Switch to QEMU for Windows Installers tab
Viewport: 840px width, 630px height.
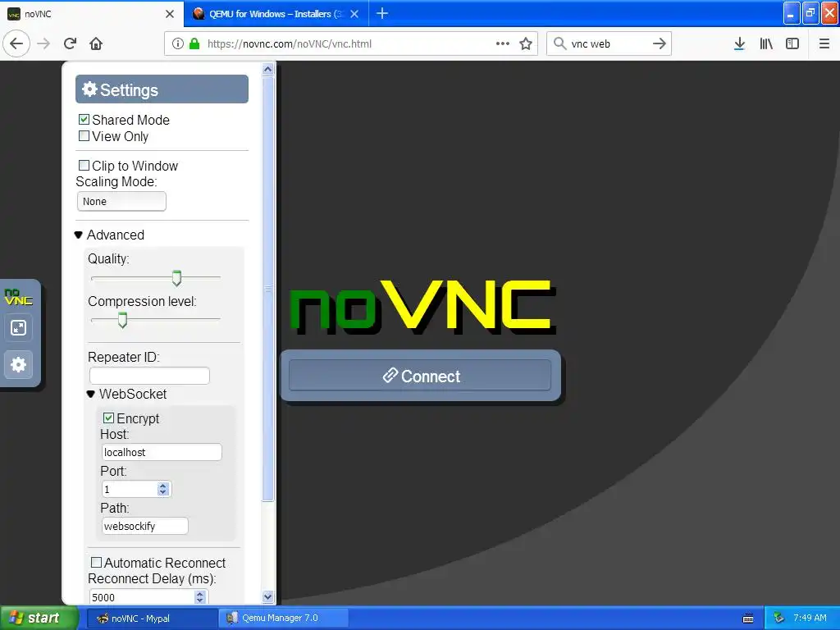[276, 14]
